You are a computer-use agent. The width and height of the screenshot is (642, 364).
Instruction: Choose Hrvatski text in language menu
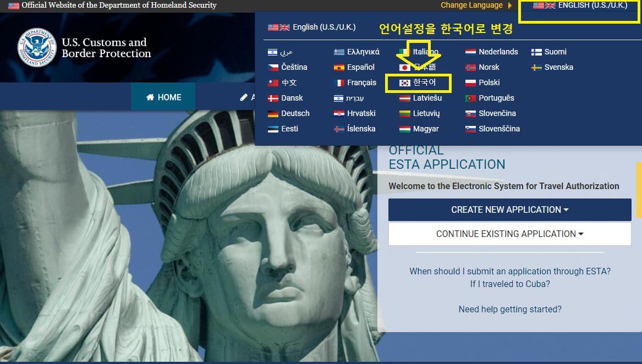[x=361, y=113]
